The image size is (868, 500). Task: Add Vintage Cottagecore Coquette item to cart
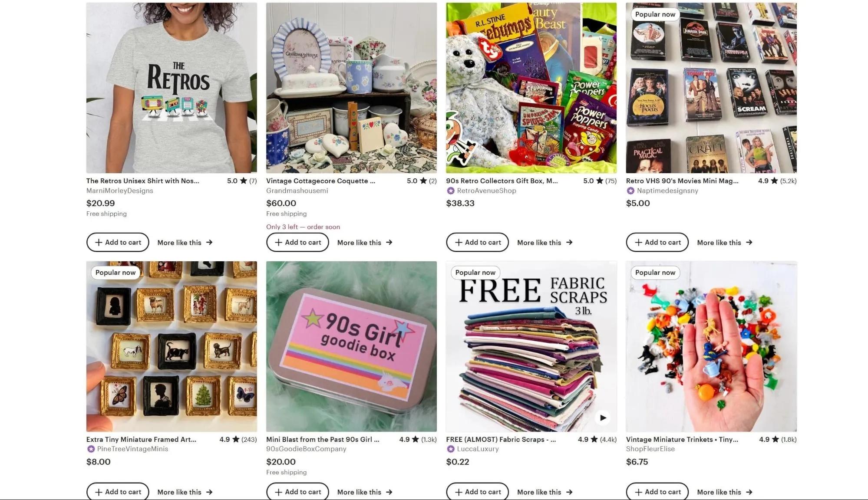tap(297, 242)
